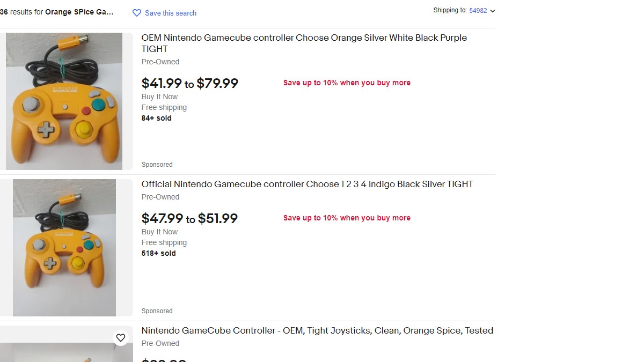Click the 84+ sold text
This screenshot has width=644, height=362.
point(156,118)
